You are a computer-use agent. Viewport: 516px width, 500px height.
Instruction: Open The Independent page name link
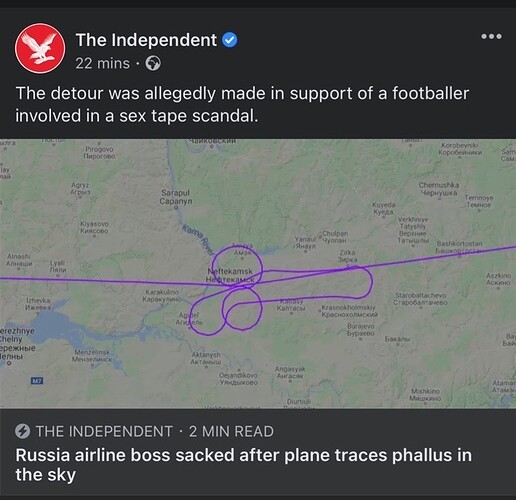pos(146,40)
